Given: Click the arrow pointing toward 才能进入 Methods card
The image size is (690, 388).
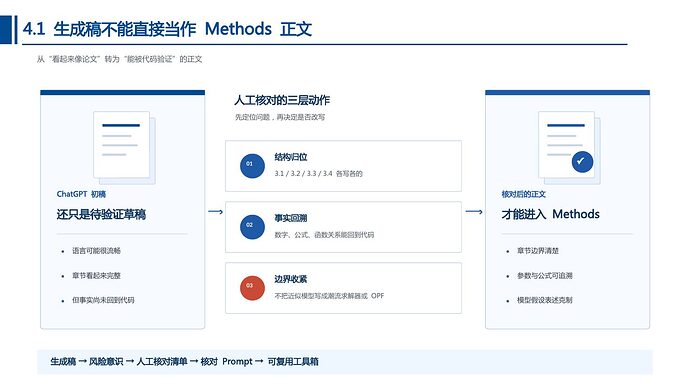Looking at the screenshot, I should pos(474,212).
